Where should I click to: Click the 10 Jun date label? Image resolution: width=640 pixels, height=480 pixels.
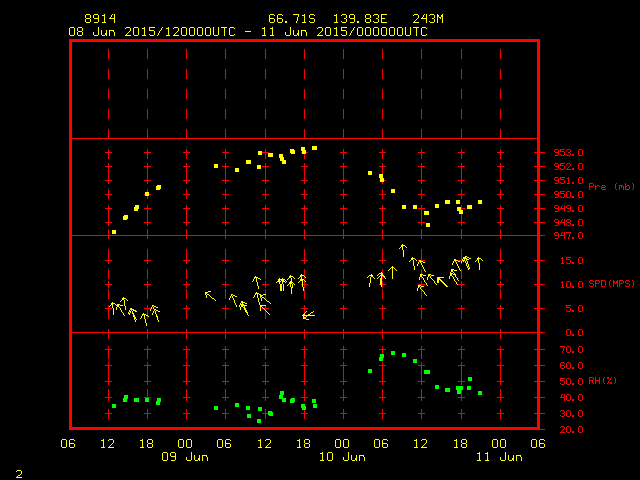(x=342, y=457)
